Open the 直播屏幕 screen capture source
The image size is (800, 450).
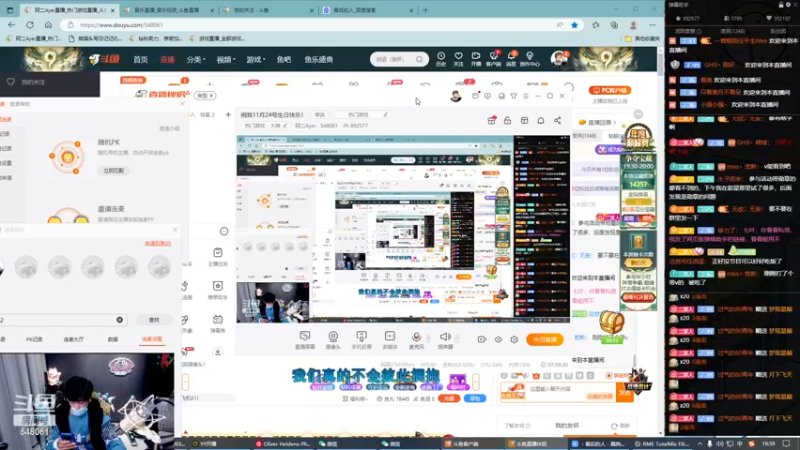tap(305, 340)
